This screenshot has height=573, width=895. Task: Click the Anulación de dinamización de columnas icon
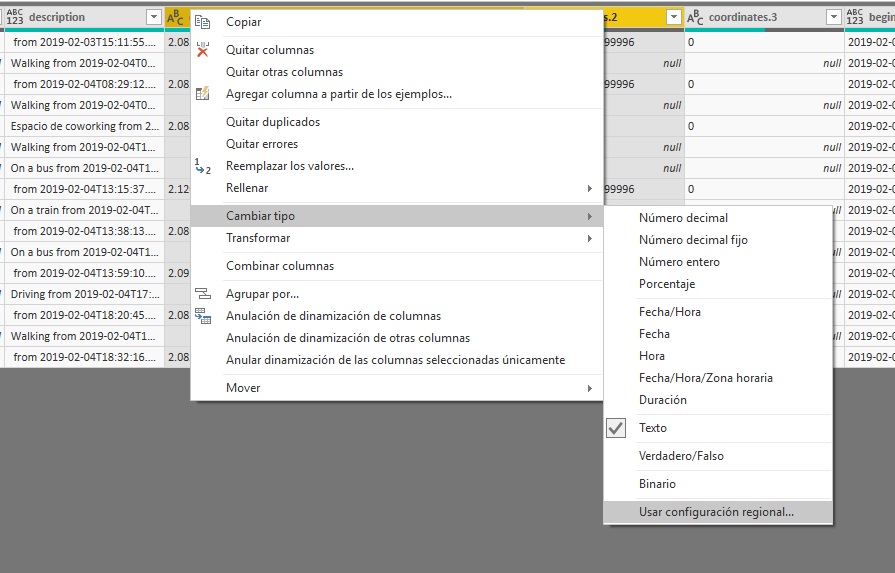203,316
